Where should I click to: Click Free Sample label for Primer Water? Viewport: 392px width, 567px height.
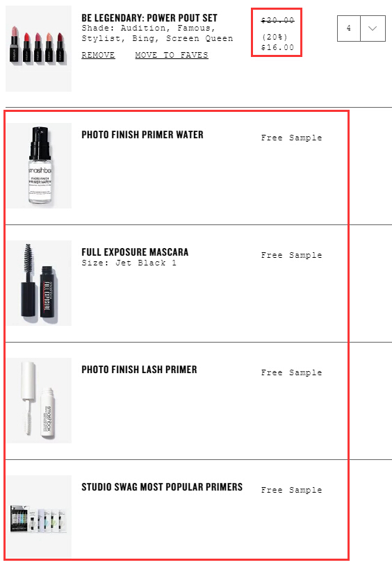pos(291,138)
